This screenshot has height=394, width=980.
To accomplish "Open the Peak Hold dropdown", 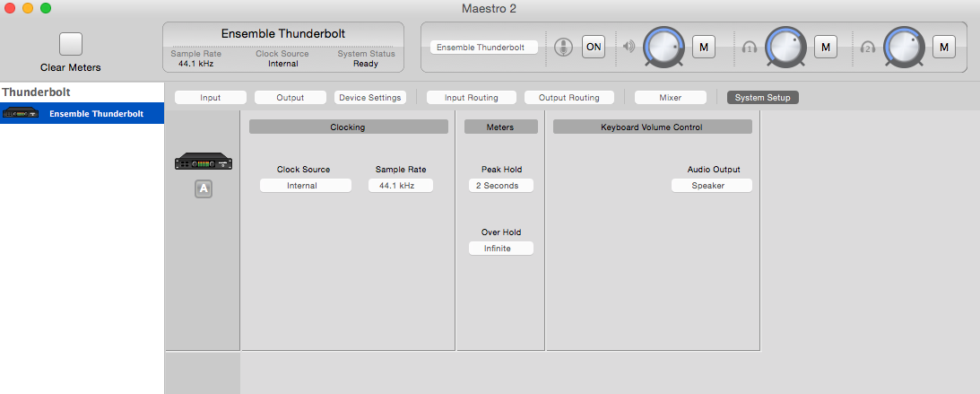I will coord(501,186).
